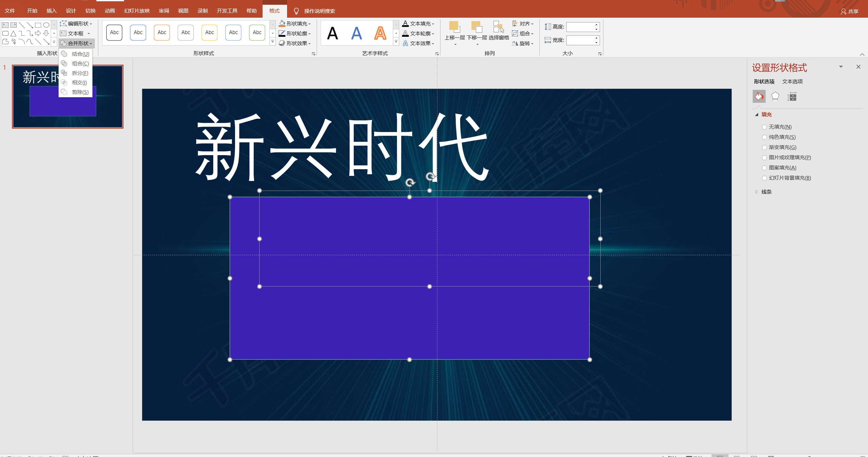Choose the Isosceles Triangle shape
Screen dimensions: 868x457
pos(14,33)
